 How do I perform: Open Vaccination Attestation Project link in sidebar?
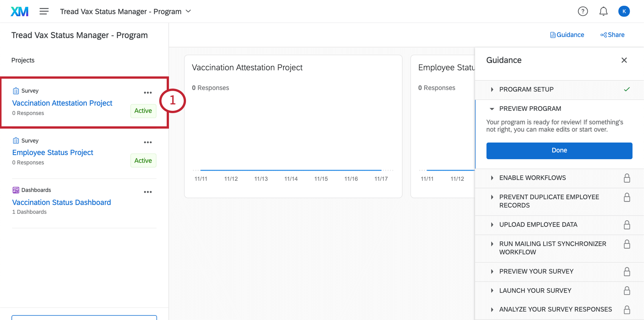(62, 103)
